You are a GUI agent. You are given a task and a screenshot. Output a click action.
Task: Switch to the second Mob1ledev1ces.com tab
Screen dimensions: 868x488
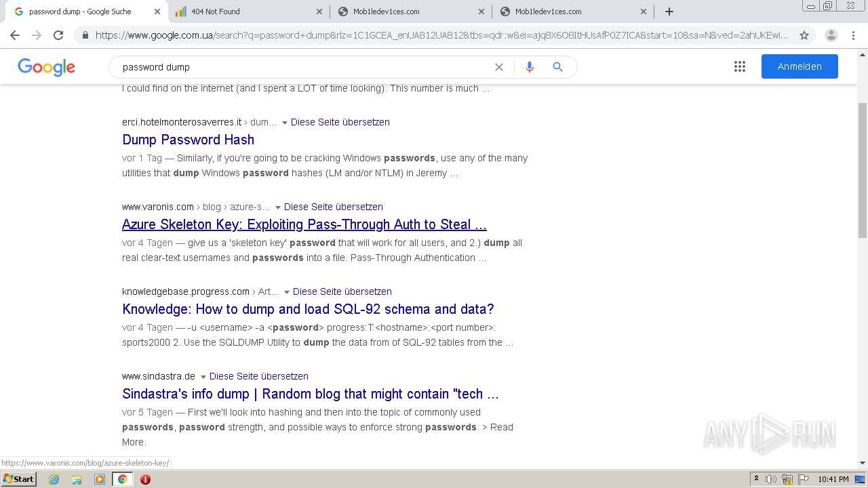click(573, 12)
